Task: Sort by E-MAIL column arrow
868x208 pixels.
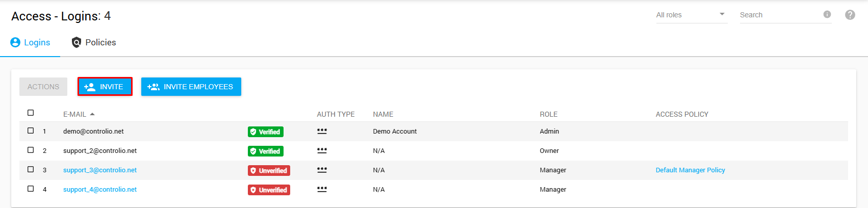Action: [92, 114]
